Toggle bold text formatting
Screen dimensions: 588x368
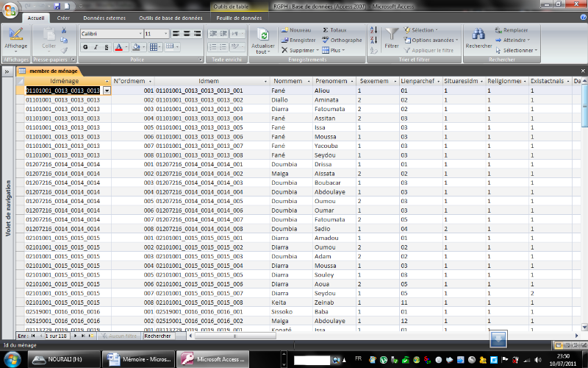pos(85,47)
